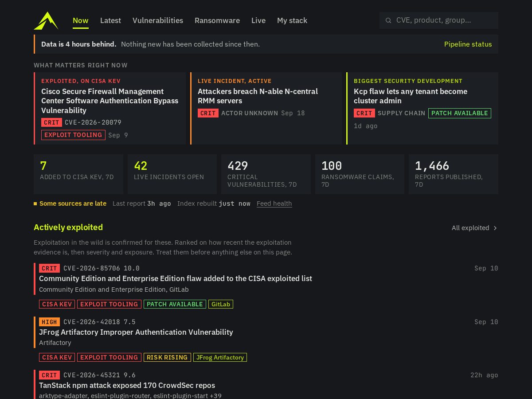Viewport: 532px width, 399px height.
Task: Click EXPLOIT TOOLING tag on Cisco card
Action: tap(73, 135)
